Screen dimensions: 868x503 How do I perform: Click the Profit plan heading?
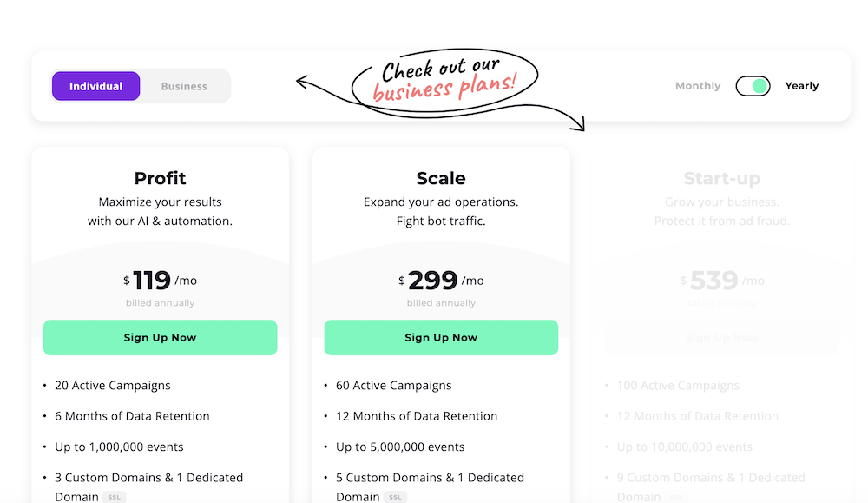(x=160, y=178)
